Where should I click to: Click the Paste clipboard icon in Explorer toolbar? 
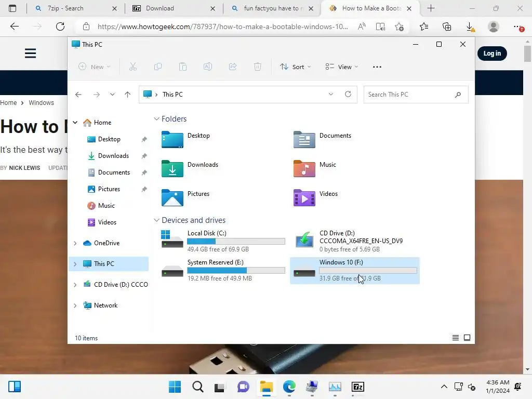(183, 67)
